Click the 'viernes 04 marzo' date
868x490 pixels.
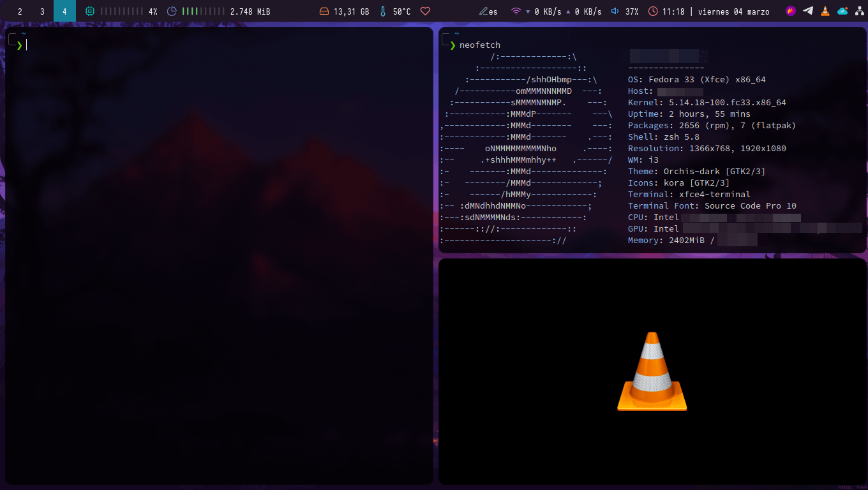click(733, 11)
